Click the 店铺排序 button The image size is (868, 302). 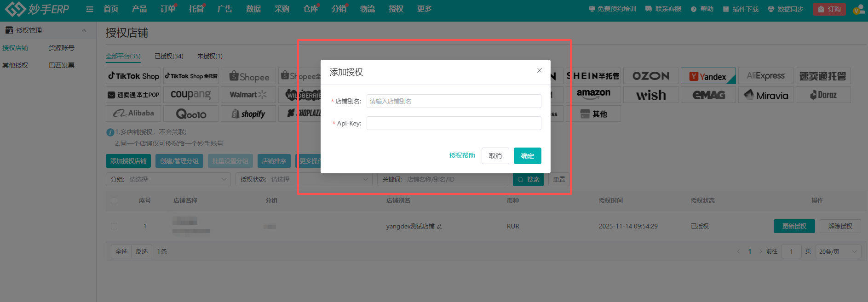274,161
